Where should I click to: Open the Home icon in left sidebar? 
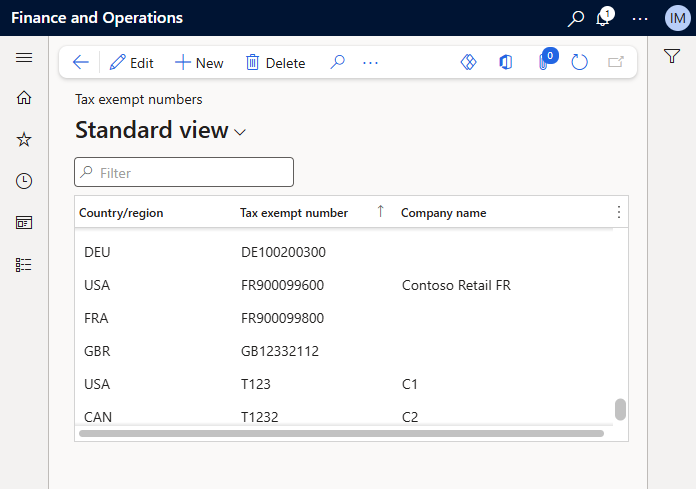tap(24, 98)
